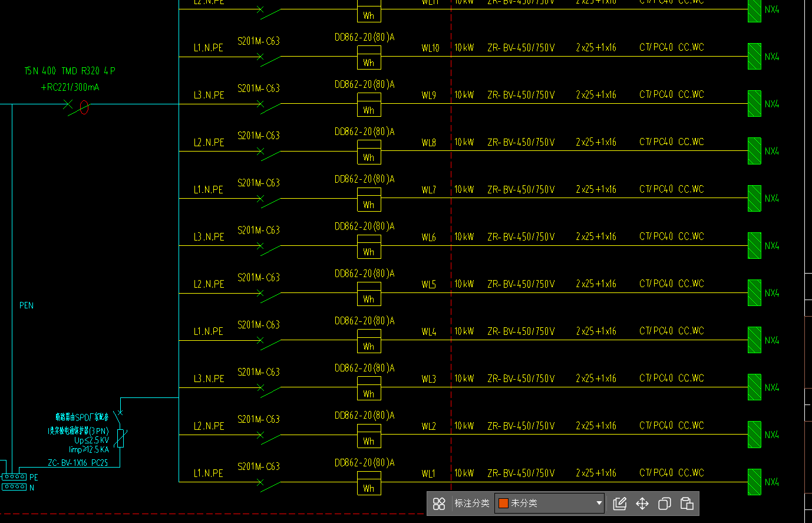Viewport: 812px width, 523px height.
Task: Click the S201M-C63 breaker label on WL6
Action: [x=259, y=230]
